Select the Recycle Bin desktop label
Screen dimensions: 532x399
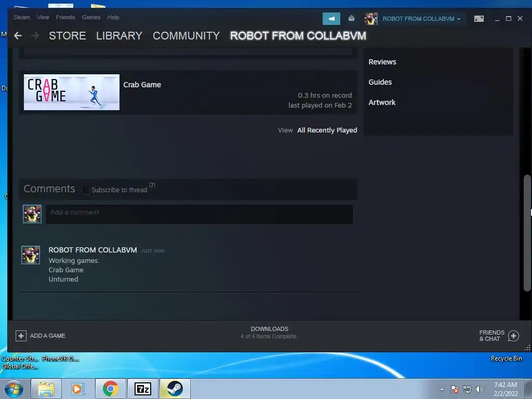pyautogui.click(x=506, y=358)
